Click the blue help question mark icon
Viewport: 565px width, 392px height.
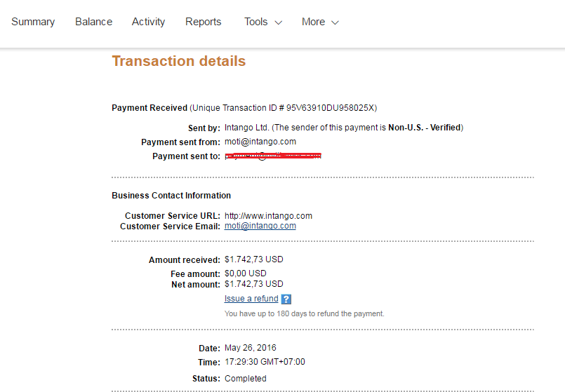point(286,299)
